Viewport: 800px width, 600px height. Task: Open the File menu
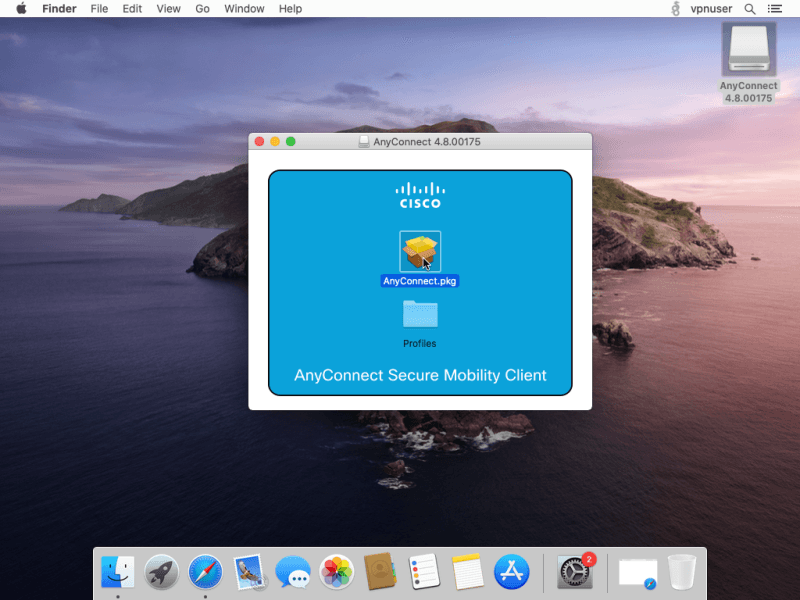coord(99,9)
